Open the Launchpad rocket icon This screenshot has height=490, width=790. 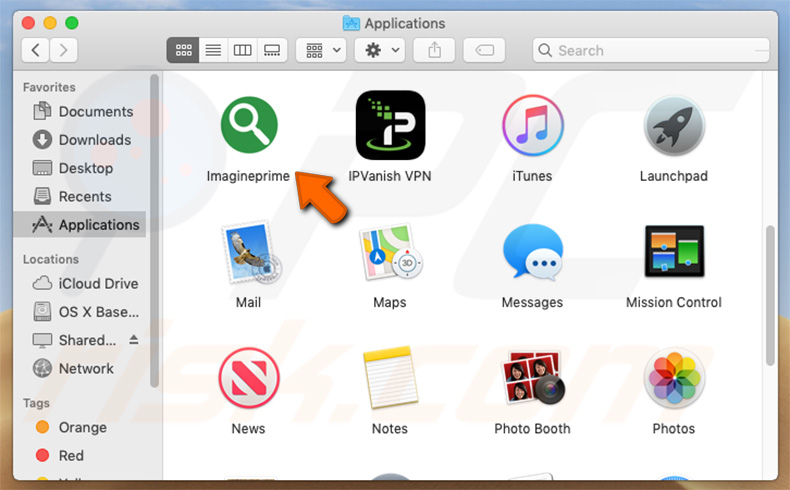pyautogui.click(x=674, y=125)
